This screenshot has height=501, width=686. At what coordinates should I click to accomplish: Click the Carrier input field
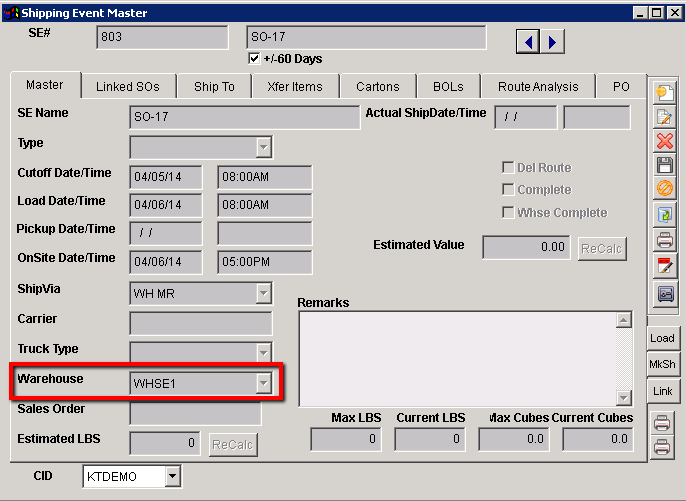(200, 323)
